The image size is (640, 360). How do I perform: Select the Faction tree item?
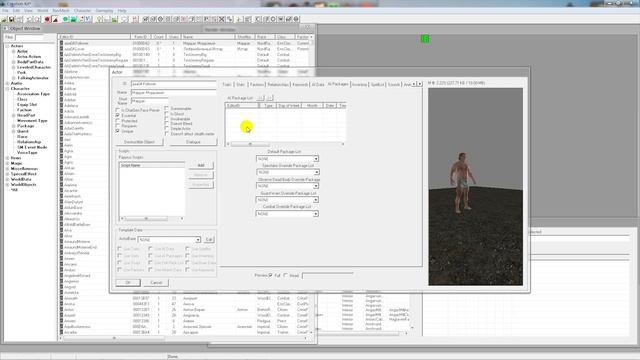[x=24, y=110]
